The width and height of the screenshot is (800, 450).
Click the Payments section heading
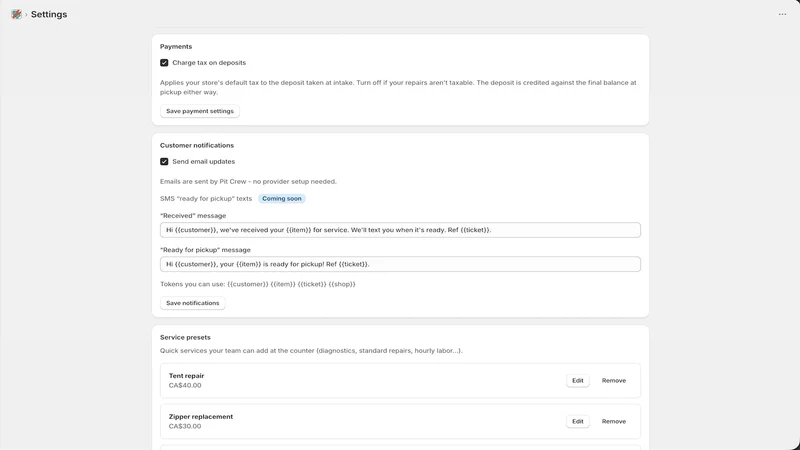(176, 46)
